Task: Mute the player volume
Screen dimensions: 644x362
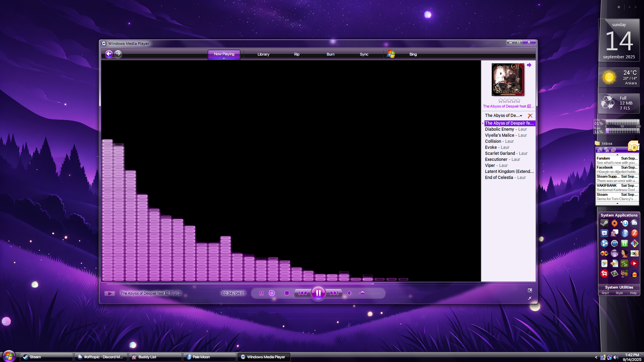Action: 350,293
